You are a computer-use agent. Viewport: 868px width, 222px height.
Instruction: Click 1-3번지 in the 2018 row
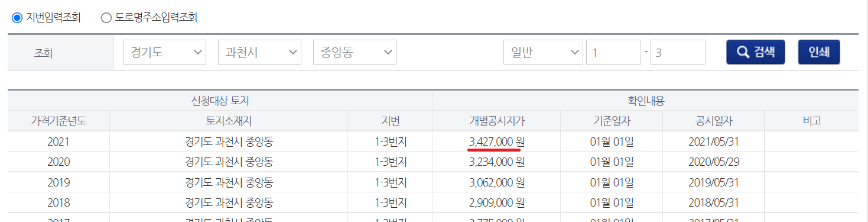pos(391,202)
